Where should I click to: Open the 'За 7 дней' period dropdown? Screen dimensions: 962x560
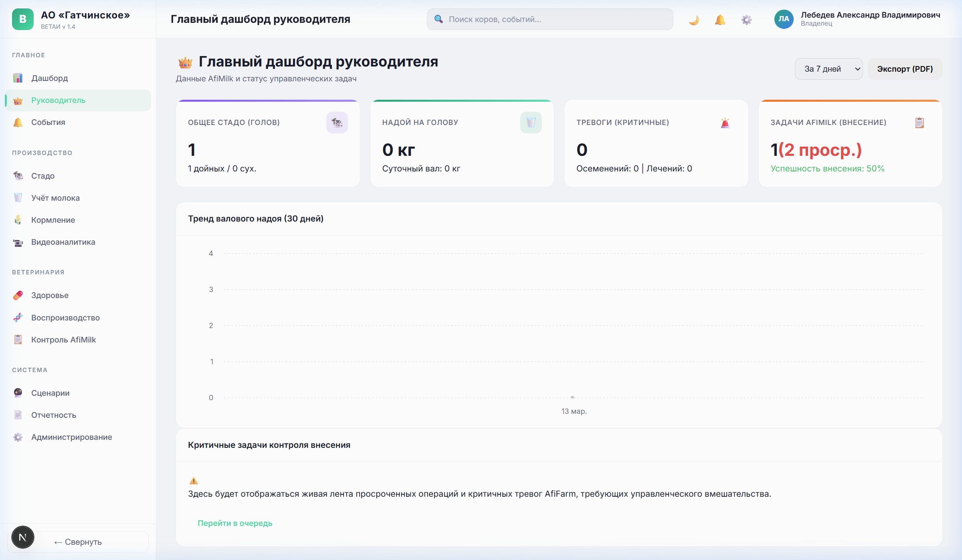pos(829,69)
